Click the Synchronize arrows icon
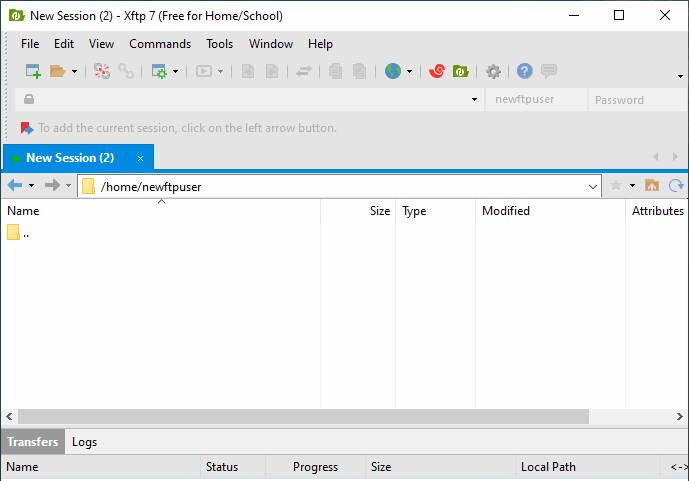 (x=304, y=71)
